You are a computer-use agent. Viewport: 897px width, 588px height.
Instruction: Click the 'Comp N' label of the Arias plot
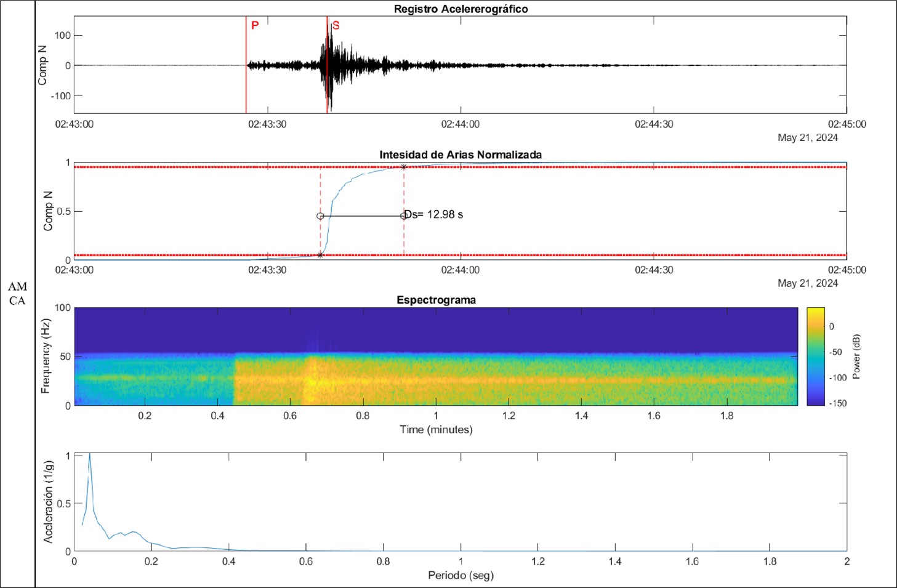pos(47,211)
